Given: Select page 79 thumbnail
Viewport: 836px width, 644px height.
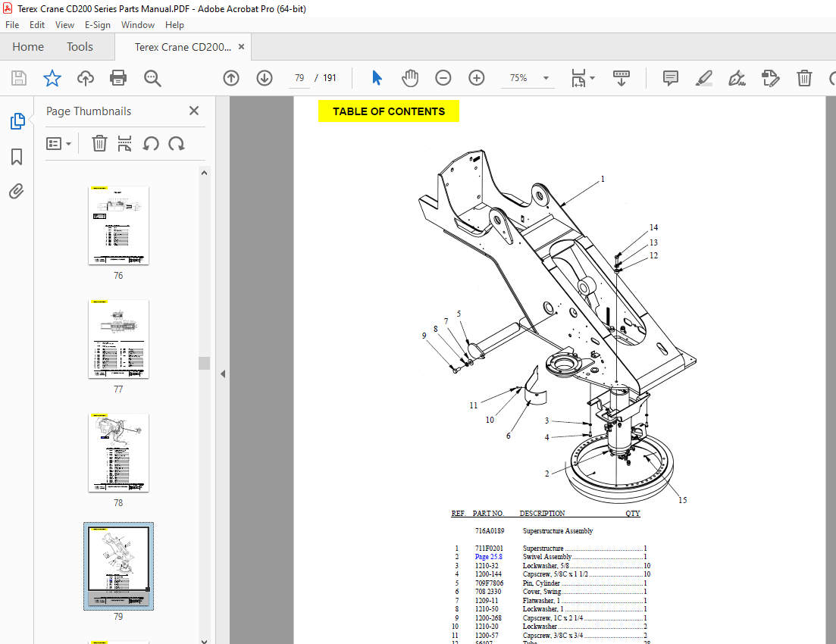Looking at the screenshot, I should (118, 566).
